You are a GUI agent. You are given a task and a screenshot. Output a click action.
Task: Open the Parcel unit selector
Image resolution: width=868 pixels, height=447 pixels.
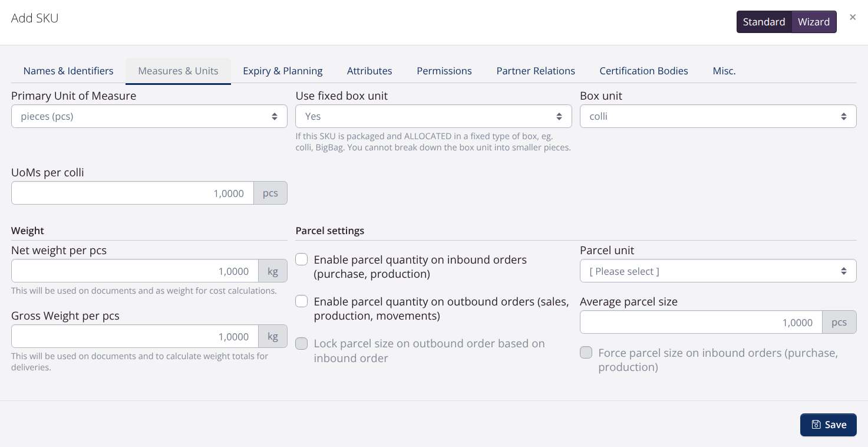[718, 271]
